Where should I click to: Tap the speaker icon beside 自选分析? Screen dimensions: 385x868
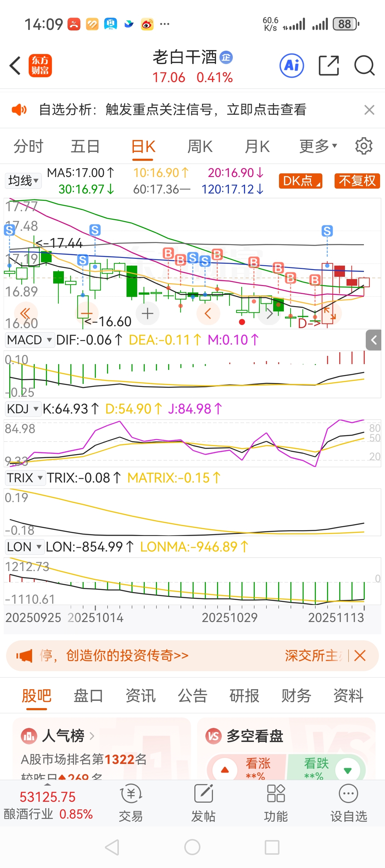[19, 110]
